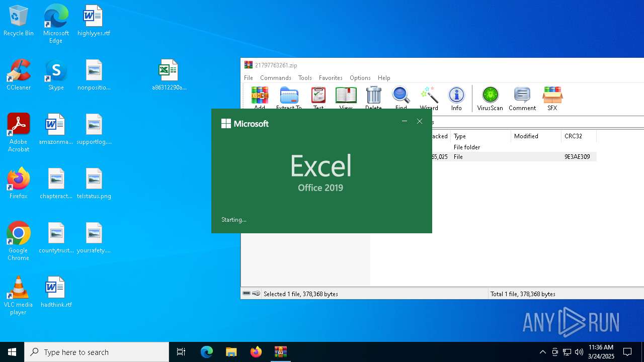Show hidden system tray icons
This screenshot has height=362, width=644.
[542, 352]
